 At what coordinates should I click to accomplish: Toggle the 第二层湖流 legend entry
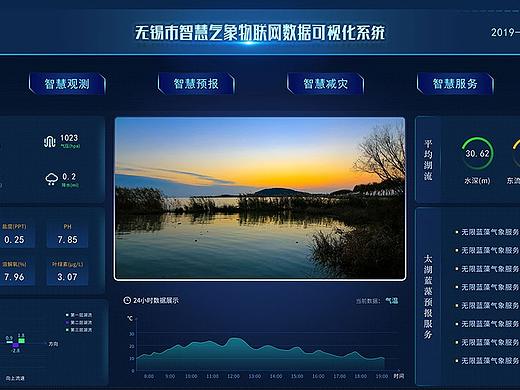[79, 322]
